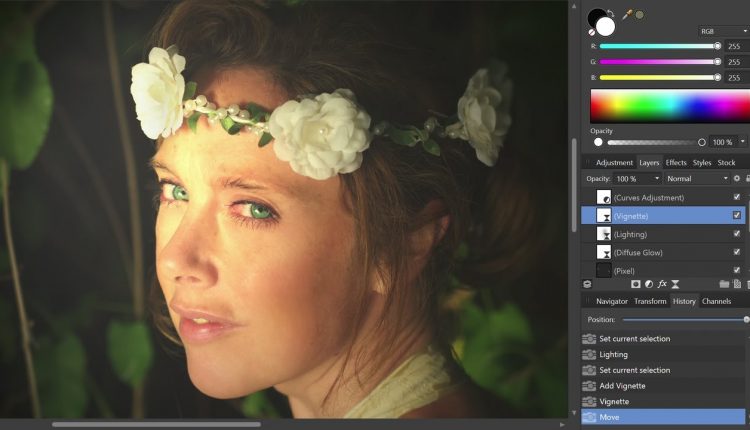Swap the primary and secondary colours
The image size is (750, 430).
610,13
